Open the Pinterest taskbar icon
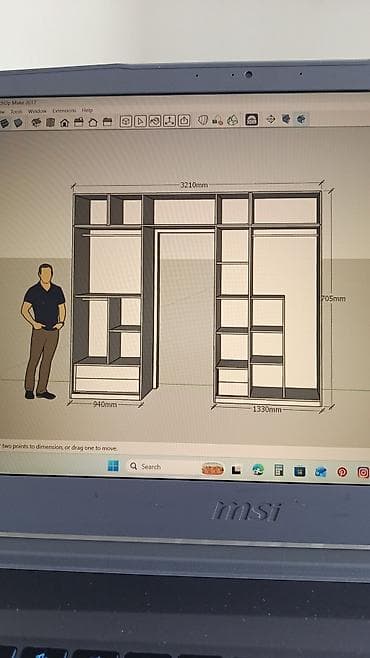The width and height of the screenshot is (370, 658). (x=342, y=472)
